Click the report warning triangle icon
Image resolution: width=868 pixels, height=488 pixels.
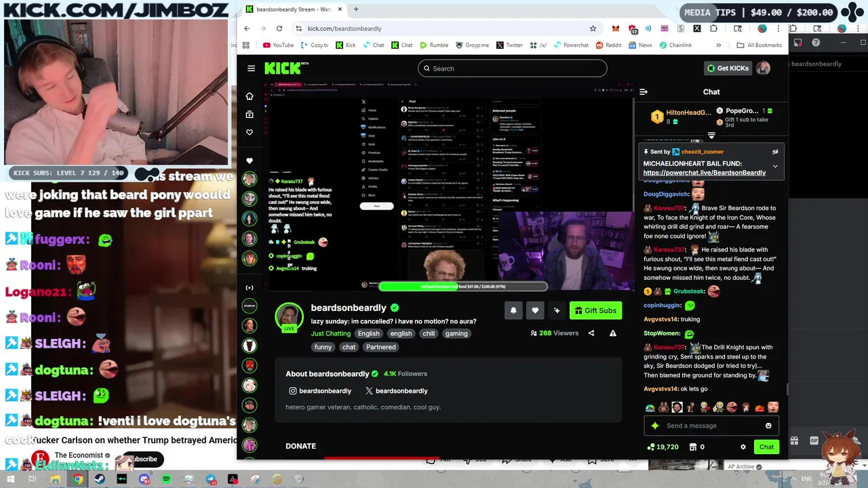coord(613,333)
